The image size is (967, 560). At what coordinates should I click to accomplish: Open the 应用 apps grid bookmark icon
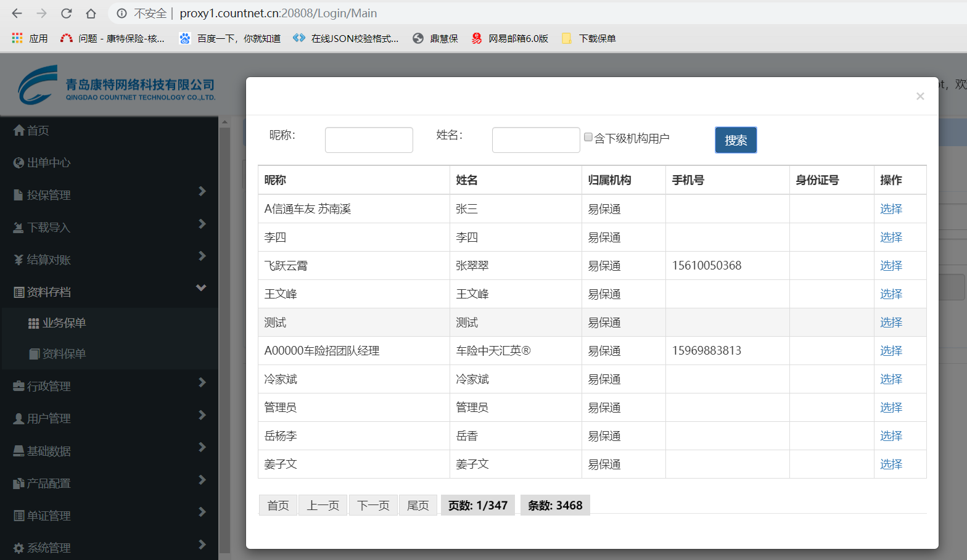[17, 38]
